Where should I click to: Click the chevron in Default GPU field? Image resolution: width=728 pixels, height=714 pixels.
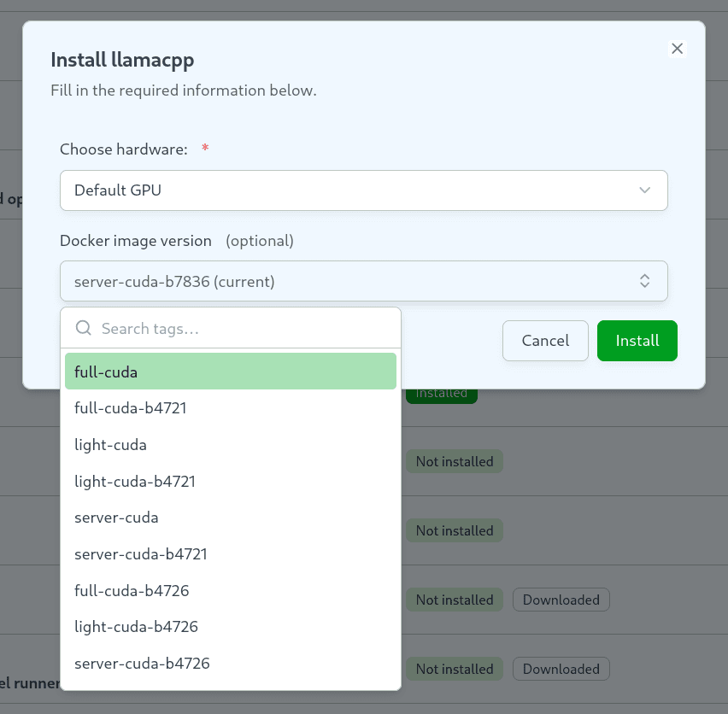644,190
